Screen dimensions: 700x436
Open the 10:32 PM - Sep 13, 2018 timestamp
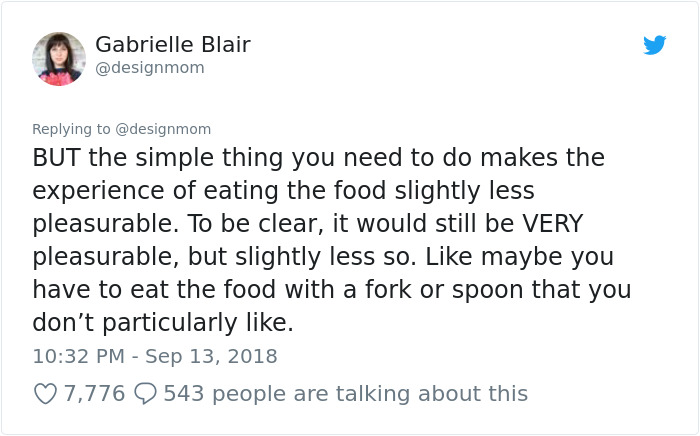click(x=155, y=356)
